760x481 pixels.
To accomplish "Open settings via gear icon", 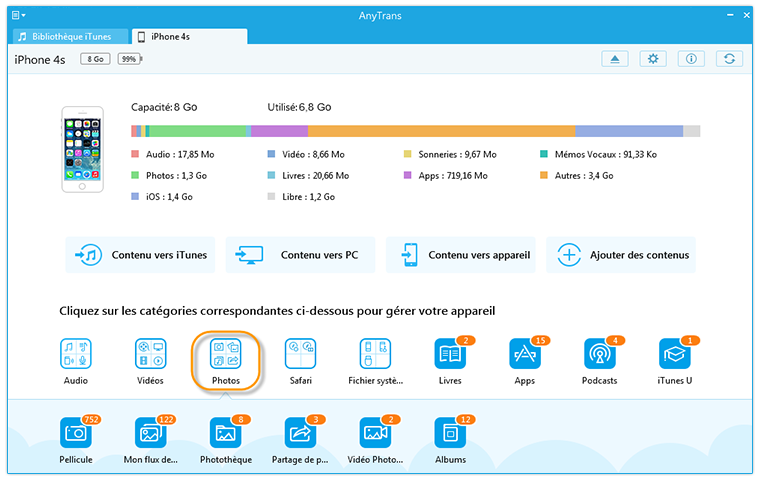I will (653, 59).
